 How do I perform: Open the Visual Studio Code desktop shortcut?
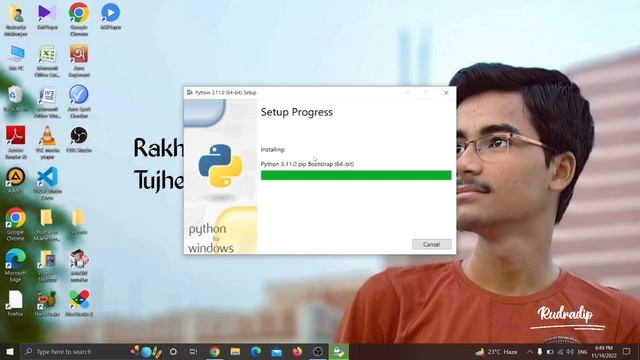tap(47, 184)
